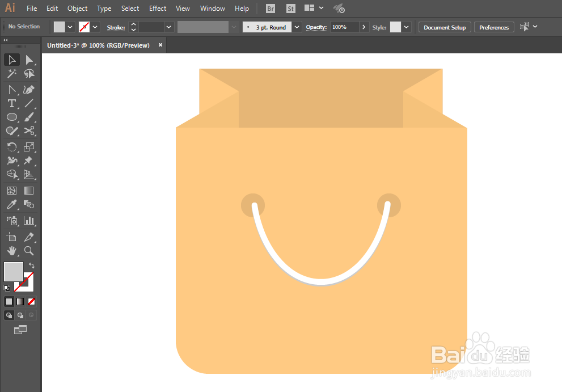Select the Direct Selection tool
Screen dimensions: 562x392
click(29, 60)
